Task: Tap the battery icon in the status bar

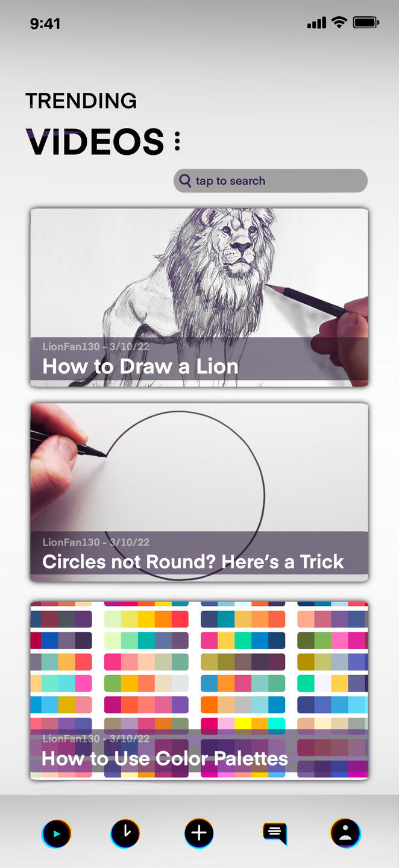Action: click(x=366, y=23)
